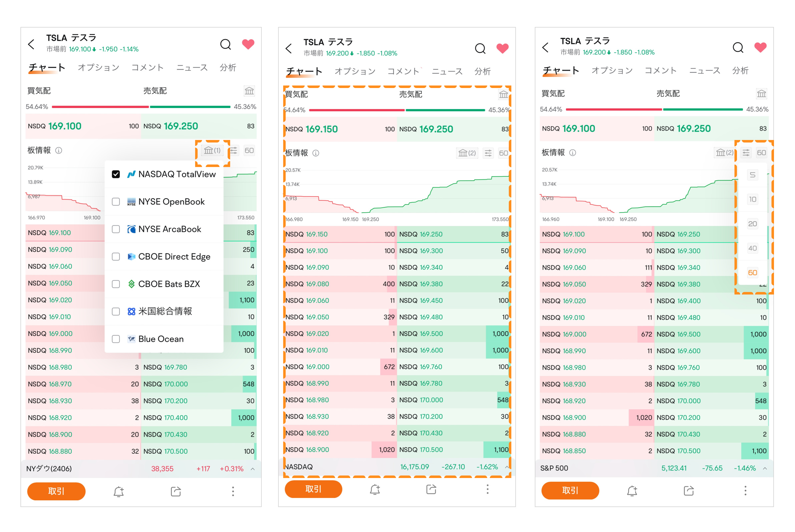Select depth level 5 option

pos(753,175)
